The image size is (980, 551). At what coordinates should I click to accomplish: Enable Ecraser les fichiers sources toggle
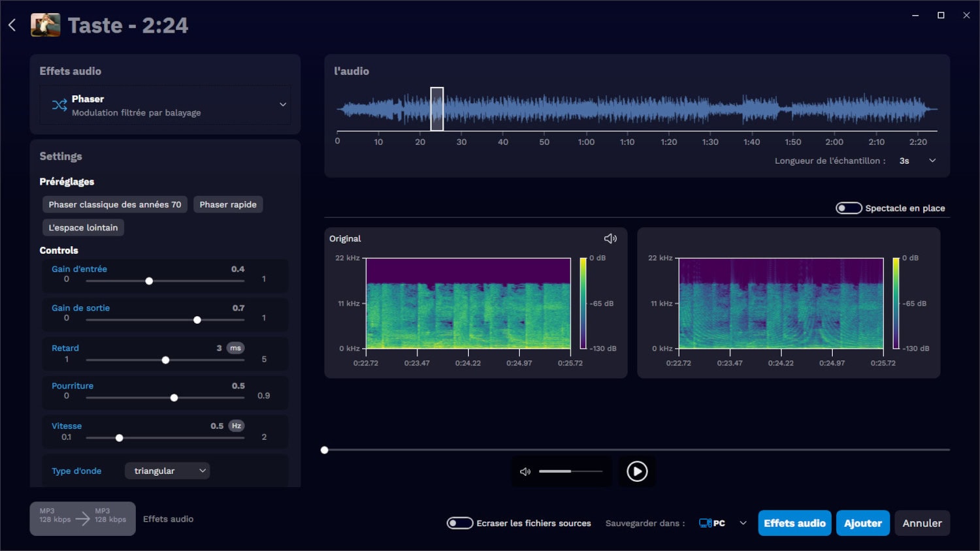459,523
